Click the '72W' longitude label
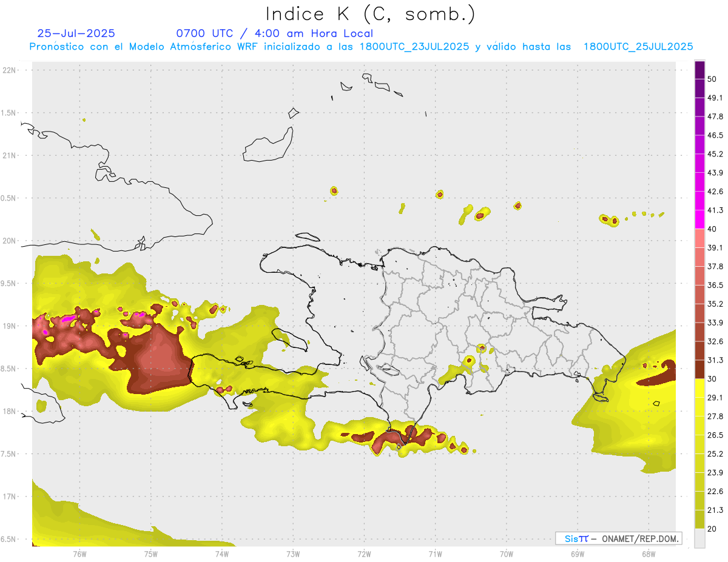The height and width of the screenshot is (562, 728). [x=364, y=554]
